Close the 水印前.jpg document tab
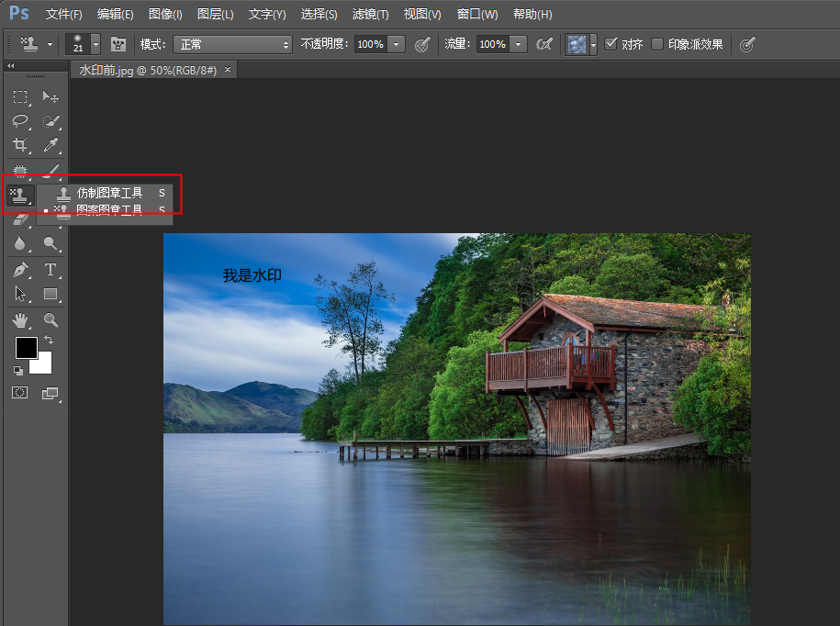Image resolution: width=840 pixels, height=626 pixels. [228, 70]
